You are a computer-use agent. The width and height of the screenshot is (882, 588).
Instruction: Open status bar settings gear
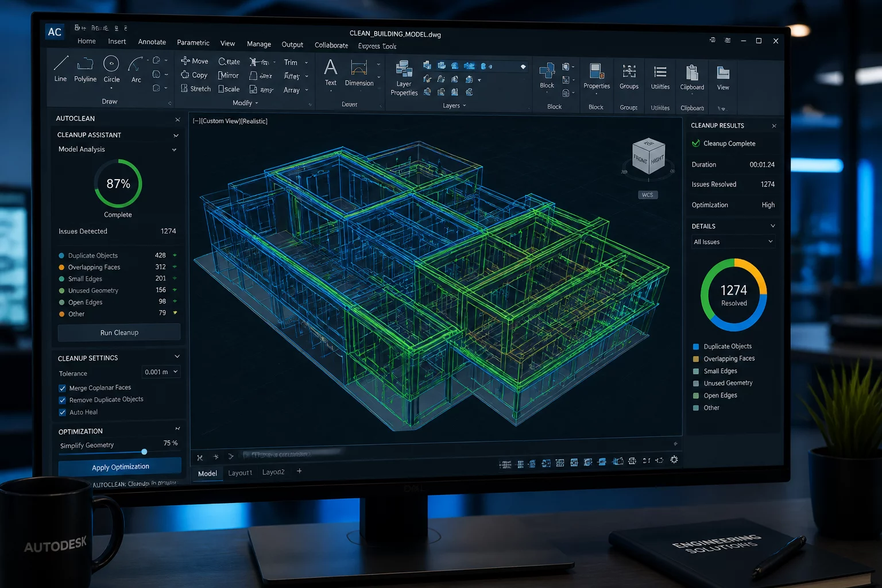coord(674,459)
